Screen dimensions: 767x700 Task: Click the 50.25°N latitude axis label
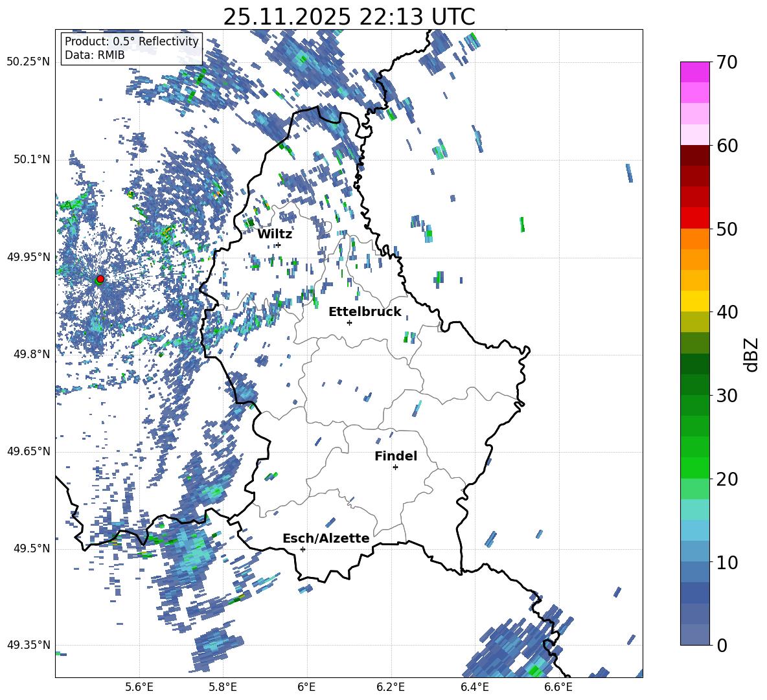tap(29, 62)
